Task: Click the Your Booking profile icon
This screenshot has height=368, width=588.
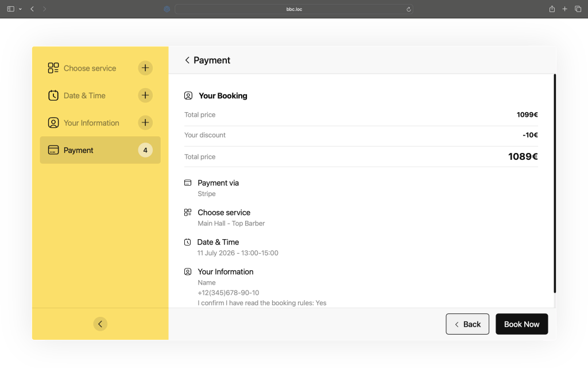Action: [188, 96]
